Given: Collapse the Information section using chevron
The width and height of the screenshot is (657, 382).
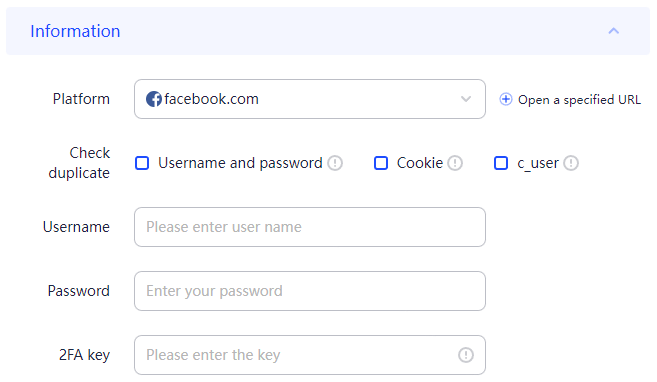Looking at the screenshot, I should pyautogui.click(x=614, y=31).
